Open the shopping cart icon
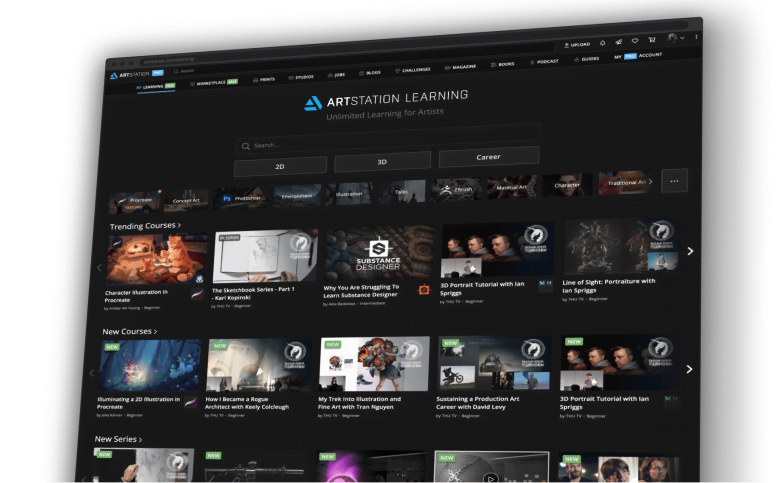This screenshot has height=483, width=780. pyautogui.click(x=653, y=42)
